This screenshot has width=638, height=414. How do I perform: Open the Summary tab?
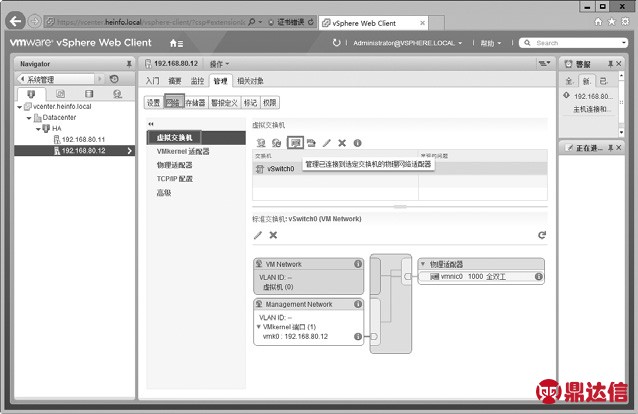(175, 81)
